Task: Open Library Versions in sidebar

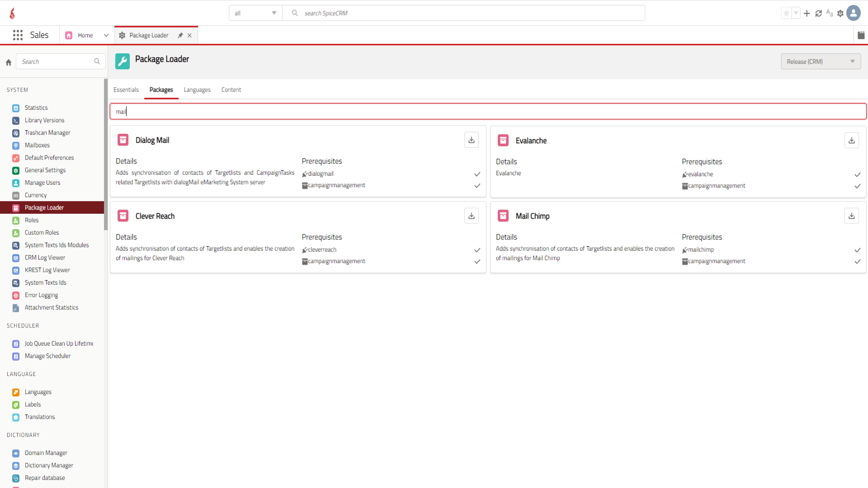Action: tap(44, 120)
